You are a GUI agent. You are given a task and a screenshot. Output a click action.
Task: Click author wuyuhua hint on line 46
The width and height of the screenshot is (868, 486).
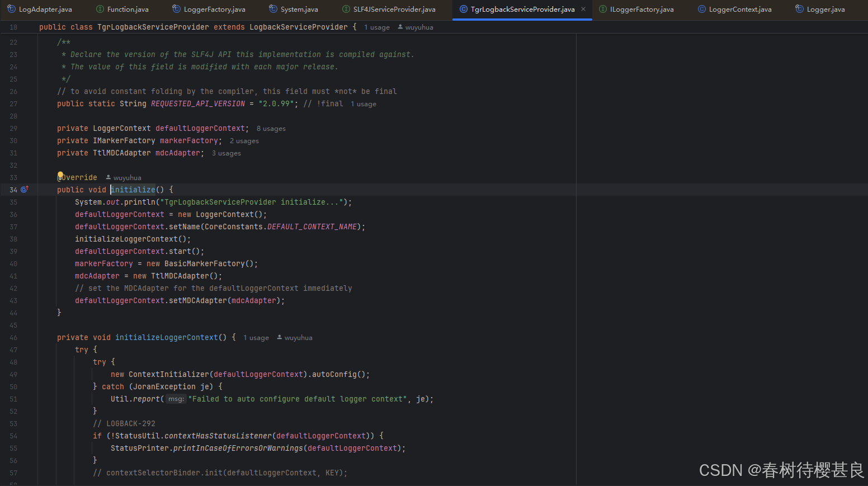[x=298, y=338]
